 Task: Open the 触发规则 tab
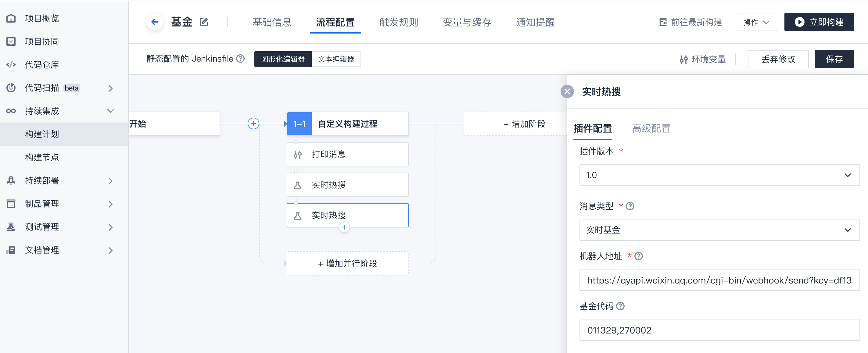(399, 22)
